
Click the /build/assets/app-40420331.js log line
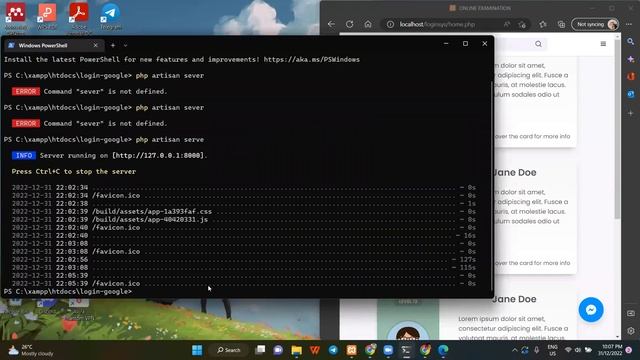tap(150, 220)
